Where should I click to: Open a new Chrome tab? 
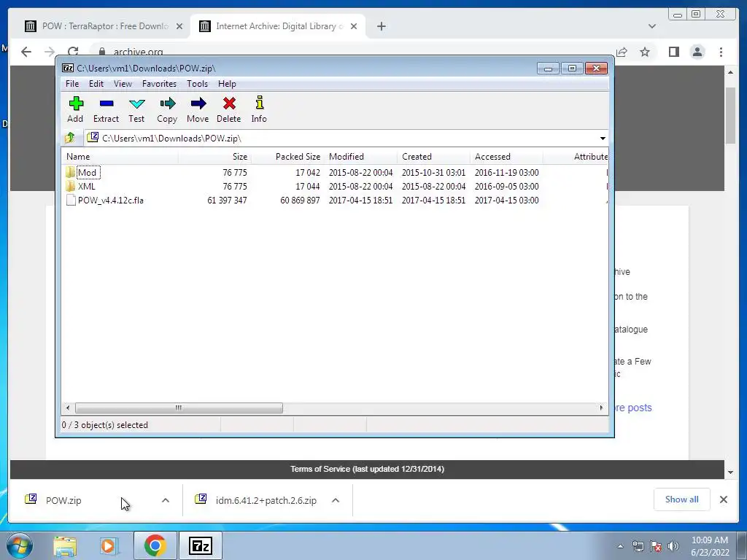click(x=381, y=26)
